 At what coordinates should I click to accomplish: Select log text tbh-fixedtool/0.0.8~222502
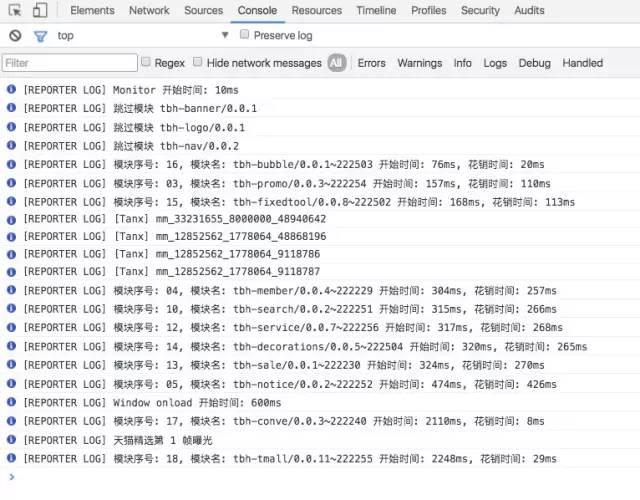[312, 202]
